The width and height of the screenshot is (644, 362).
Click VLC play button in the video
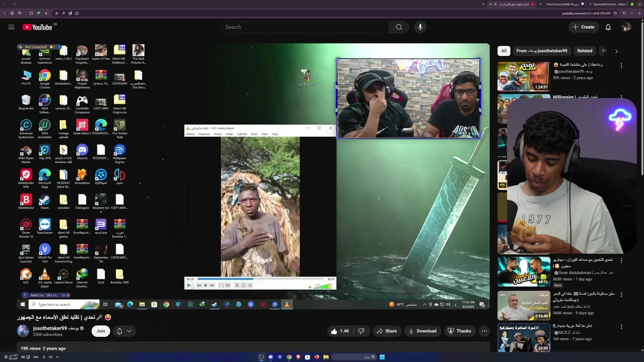coord(189,286)
